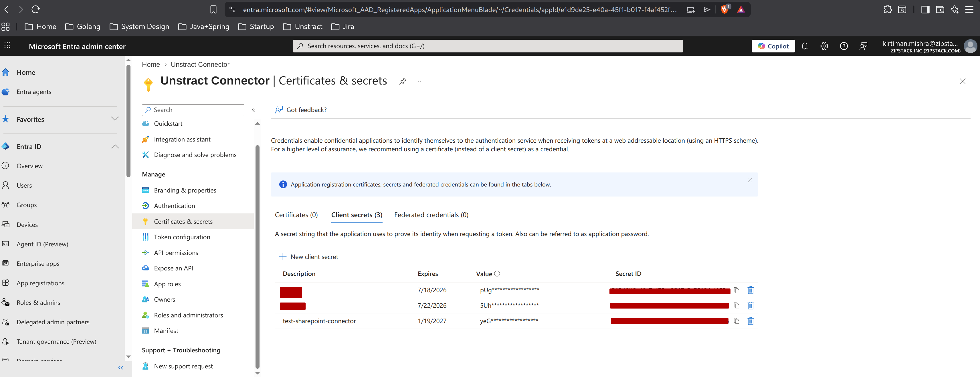Switch to Certificates (0) tab
This screenshot has height=377, width=980.
(x=296, y=215)
